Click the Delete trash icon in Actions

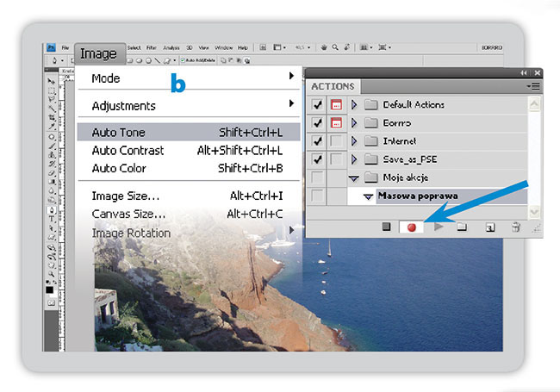(x=515, y=227)
